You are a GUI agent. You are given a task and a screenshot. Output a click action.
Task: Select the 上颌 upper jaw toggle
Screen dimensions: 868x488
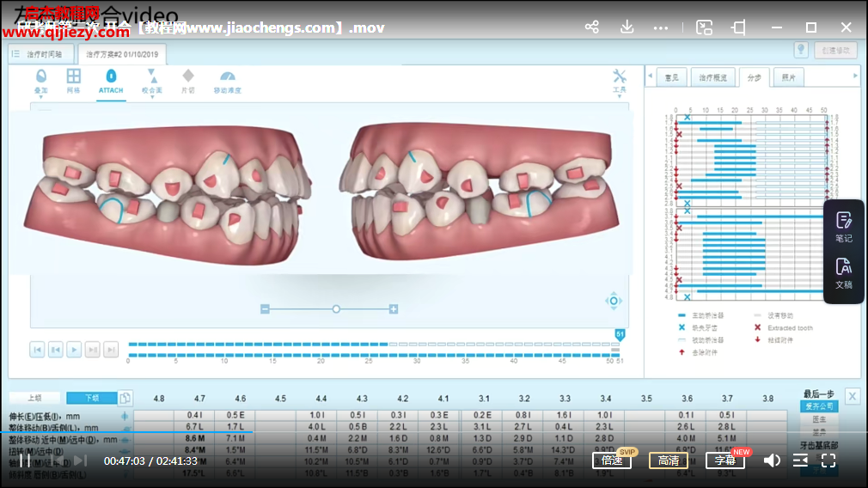click(35, 398)
